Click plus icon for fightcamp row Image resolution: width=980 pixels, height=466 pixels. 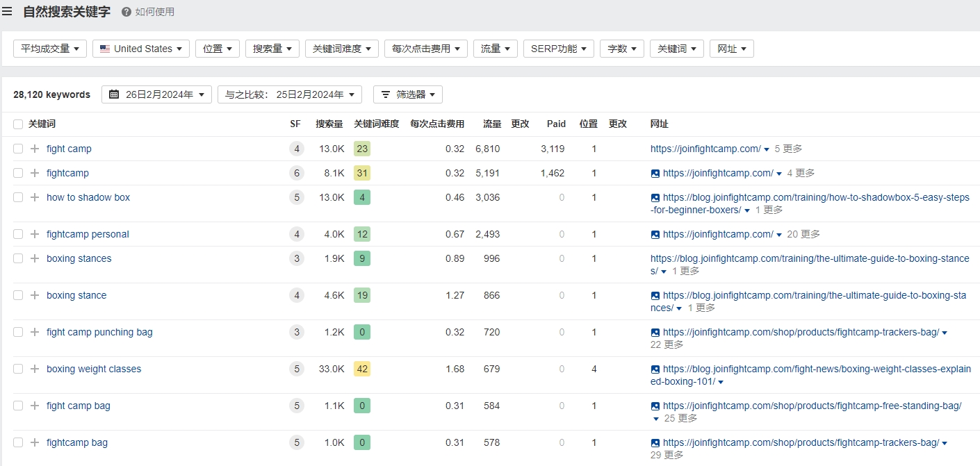tap(35, 173)
